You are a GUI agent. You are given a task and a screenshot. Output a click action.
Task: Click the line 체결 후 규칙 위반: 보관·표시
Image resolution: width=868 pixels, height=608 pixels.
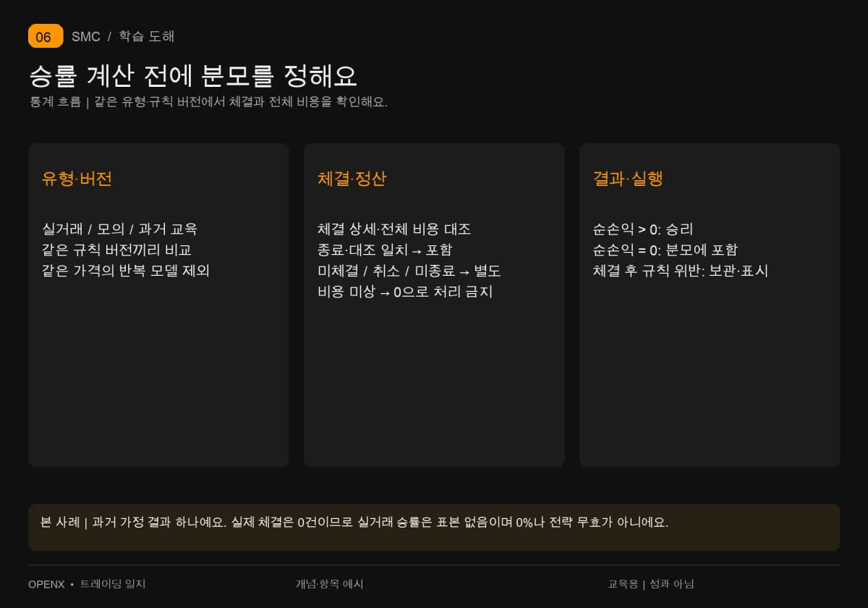(681, 271)
